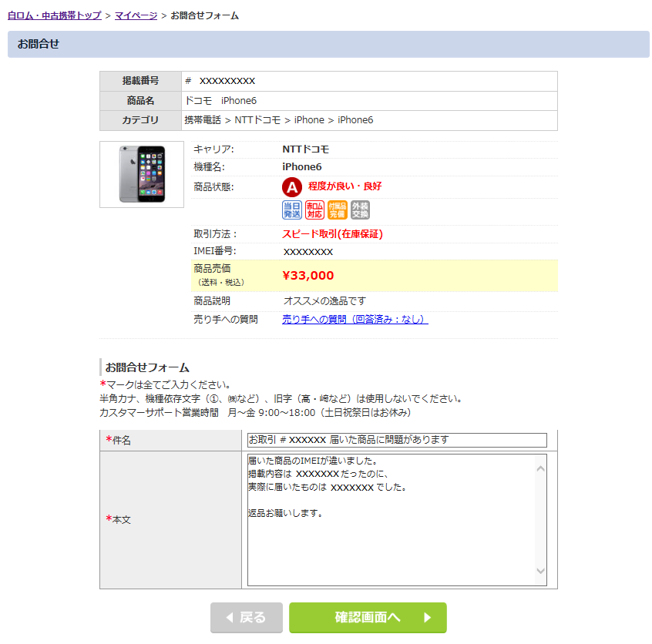Click the red A condition grade icon
The width and height of the screenshot is (652, 644).
point(292,187)
